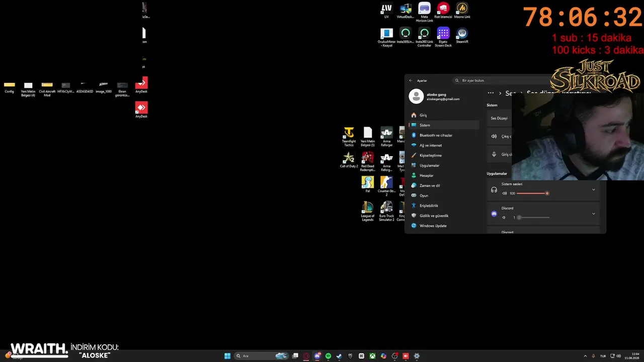
Task: Select the ASDASDASD desktop file
Action: coord(85,87)
